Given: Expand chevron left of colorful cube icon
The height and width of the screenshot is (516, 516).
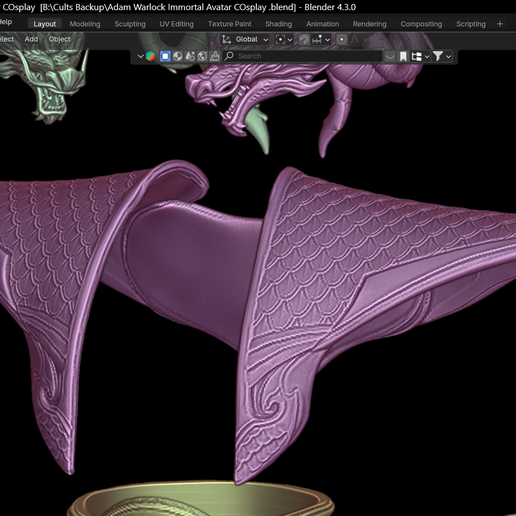Looking at the screenshot, I should tap(140, 56).
